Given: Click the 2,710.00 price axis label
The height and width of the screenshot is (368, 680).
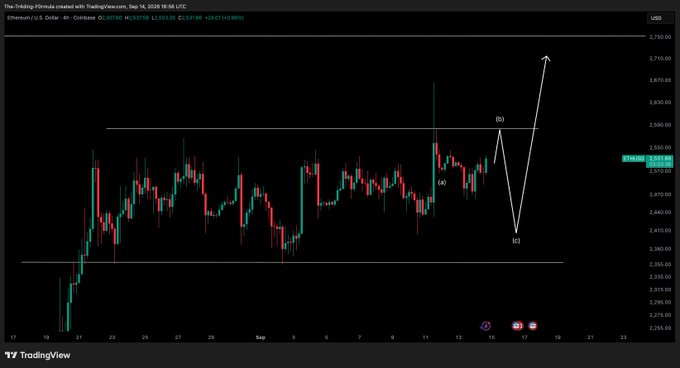Looking at the screenshot, I should point(660,59).
